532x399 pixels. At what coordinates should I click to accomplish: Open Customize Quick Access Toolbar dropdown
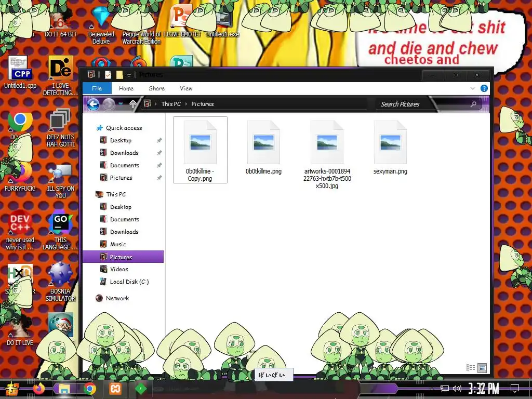pos(129,75)
